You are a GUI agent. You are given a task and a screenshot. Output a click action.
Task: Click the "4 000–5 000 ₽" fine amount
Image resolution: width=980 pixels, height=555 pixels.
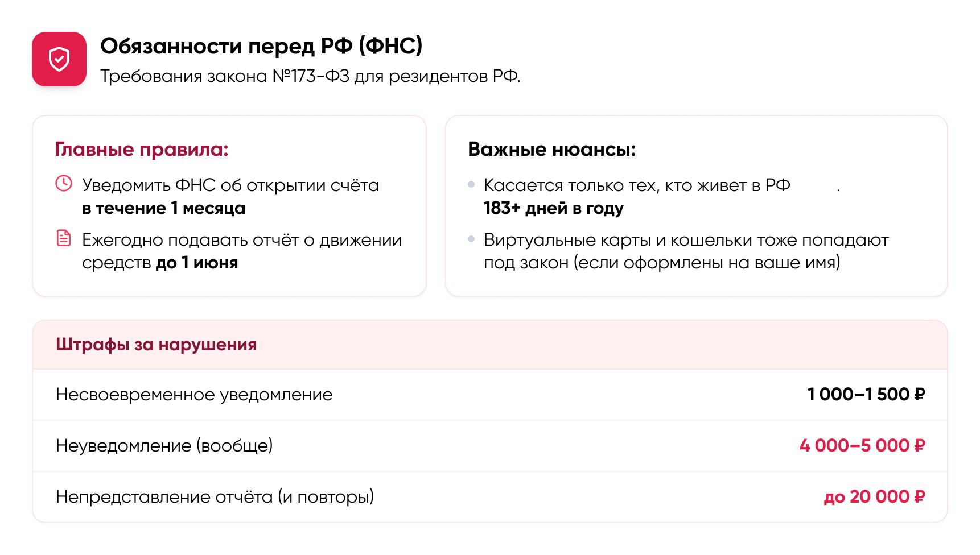point(862,445)
